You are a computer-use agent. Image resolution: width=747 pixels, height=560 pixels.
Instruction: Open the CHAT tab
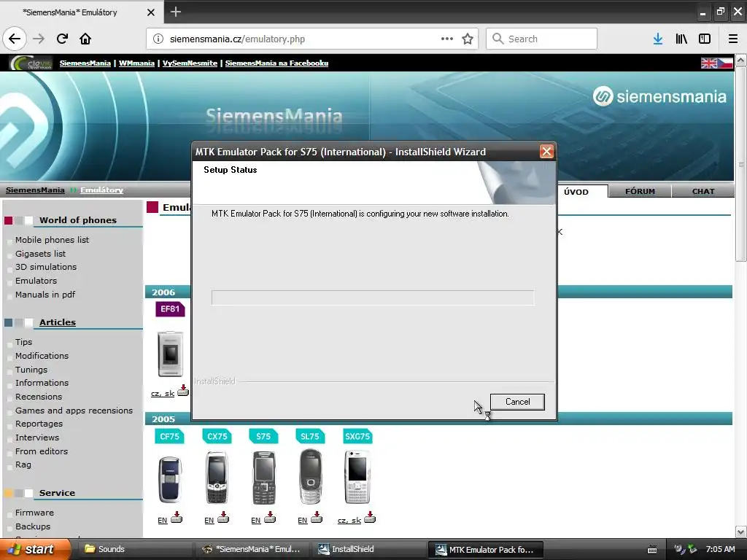point(703,192)
